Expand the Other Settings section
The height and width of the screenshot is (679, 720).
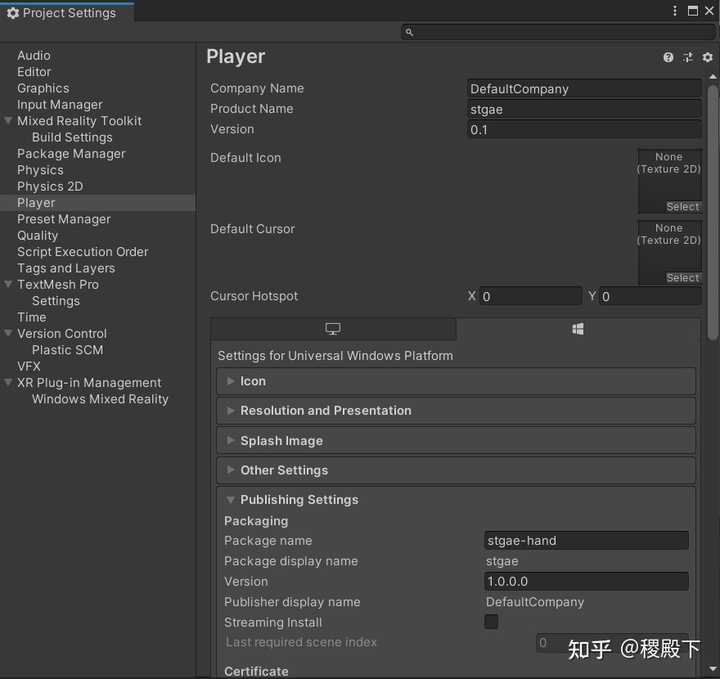tap(456, 470)
